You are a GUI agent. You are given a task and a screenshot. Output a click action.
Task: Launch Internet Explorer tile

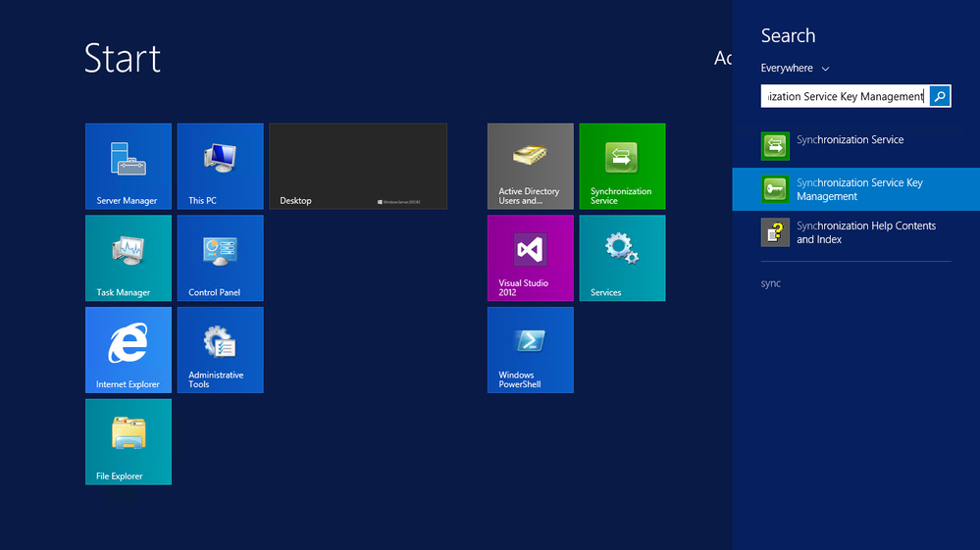(x=129, y=350)
